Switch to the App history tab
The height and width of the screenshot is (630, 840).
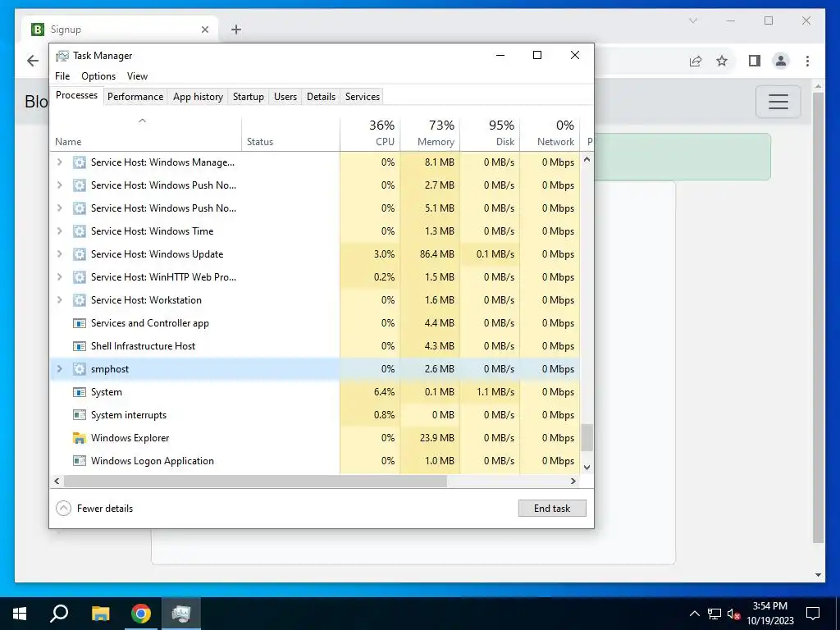tap(198, 97)
